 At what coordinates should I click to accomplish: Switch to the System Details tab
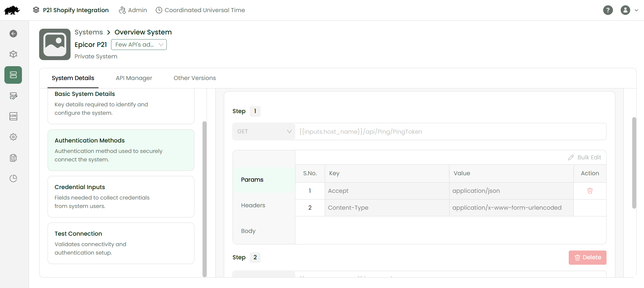[x=73, y=78]
